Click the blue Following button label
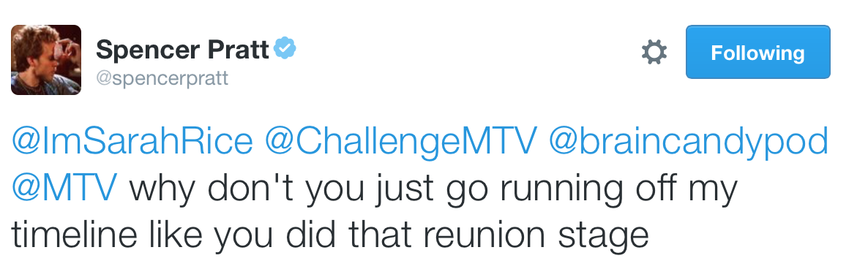Viewport: 868px width, 269px height. 757,53
